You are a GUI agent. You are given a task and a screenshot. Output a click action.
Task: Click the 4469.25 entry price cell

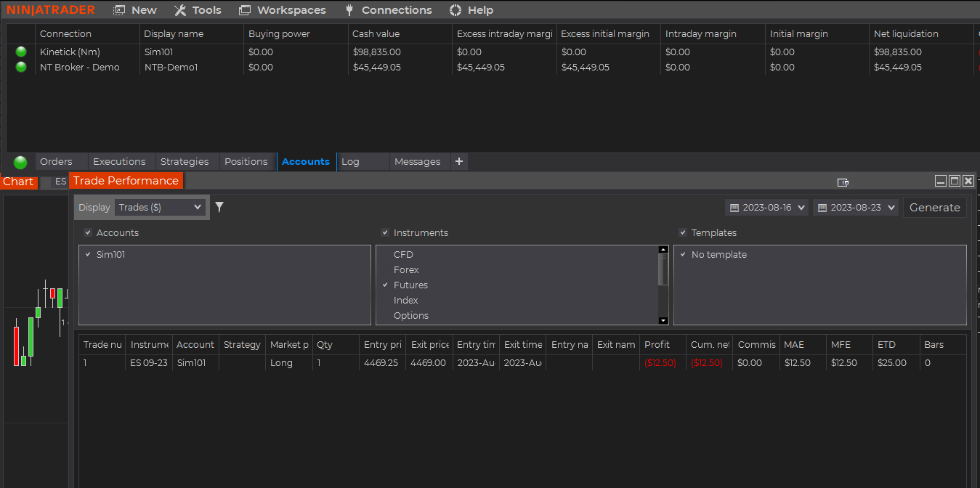pos(382,362)
